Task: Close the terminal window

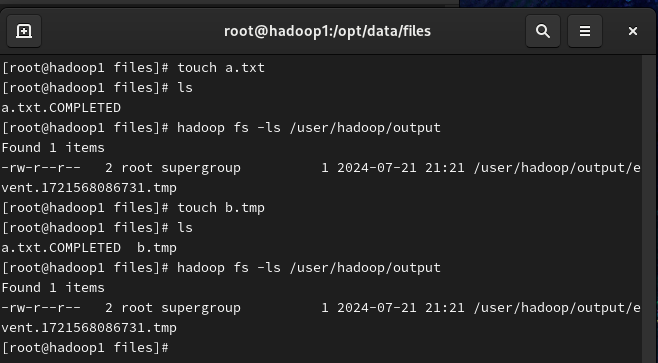Action: tap(633, 31)
